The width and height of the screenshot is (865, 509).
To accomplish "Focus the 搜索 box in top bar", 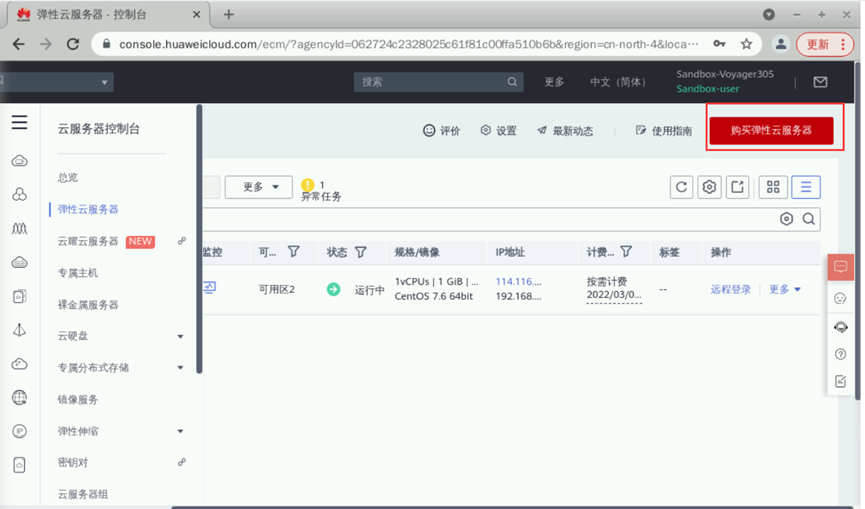I will point(439,82).
